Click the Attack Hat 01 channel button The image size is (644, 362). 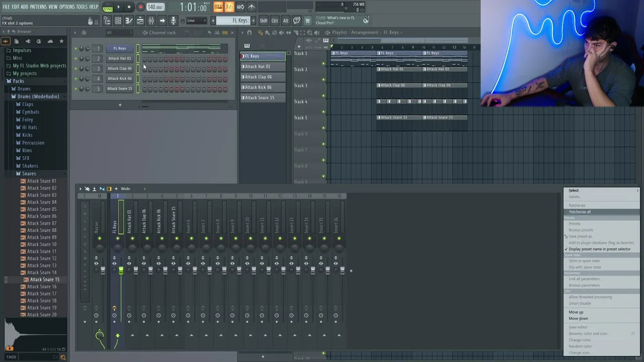click(120, 58)
